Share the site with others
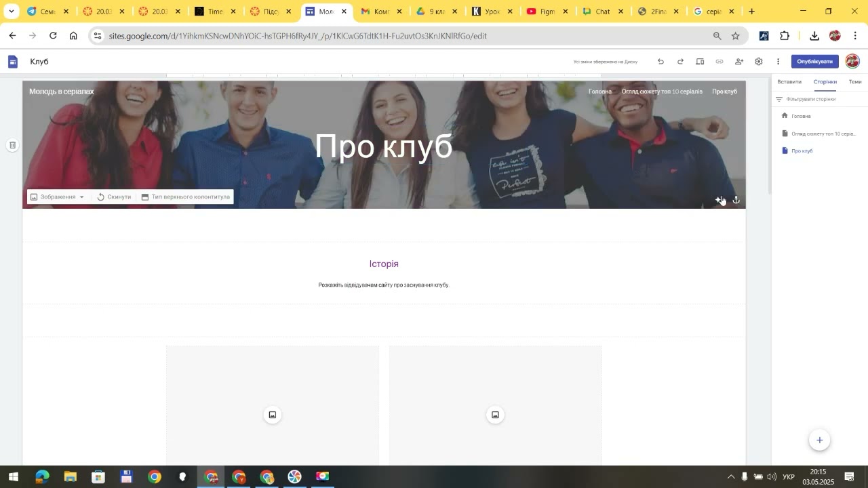 tap(739, 62)
